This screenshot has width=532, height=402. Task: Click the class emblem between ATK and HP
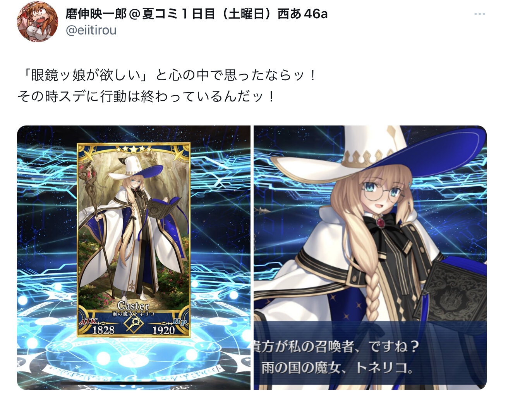click(134, 323)
